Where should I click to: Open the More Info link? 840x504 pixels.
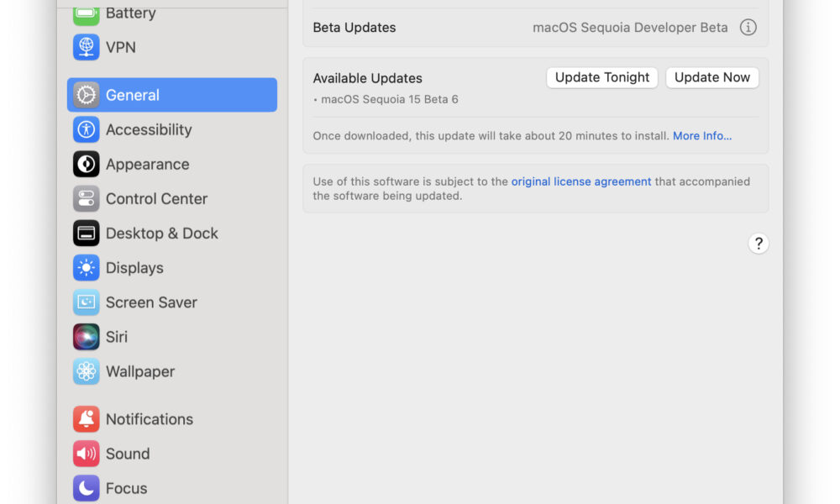tap(701, 136)
